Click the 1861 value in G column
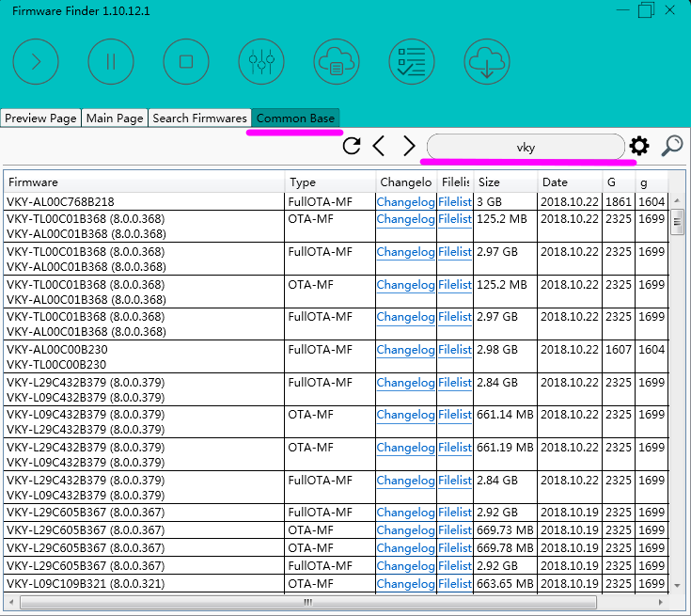This screenshot has height=616, width=691. tap(619, 202)
